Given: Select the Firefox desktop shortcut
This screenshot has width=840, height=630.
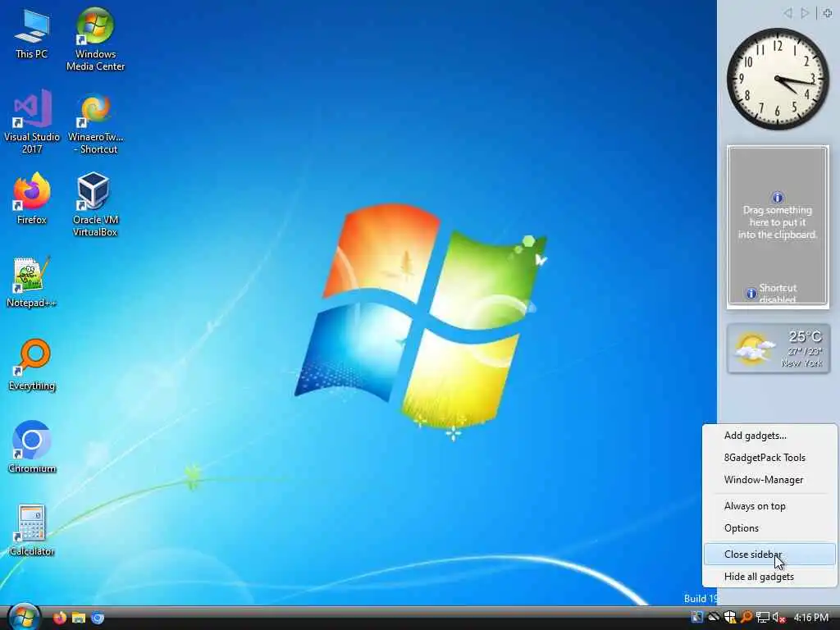Looking at the screenshot, I should [x=32, y=199].
